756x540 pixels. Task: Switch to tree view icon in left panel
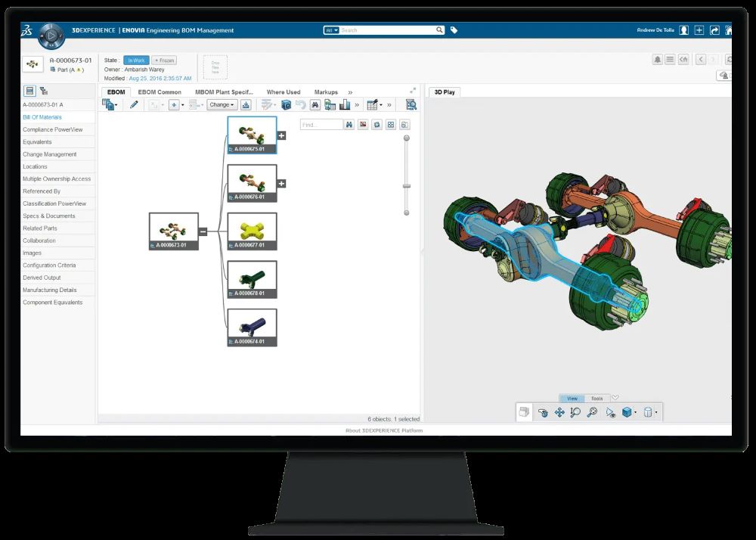pyautogui.click(x=43, y=91)
